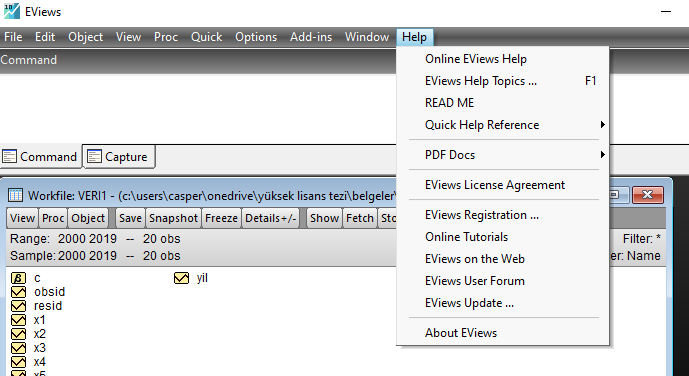
Task: Click the Snapshot button
Action: point(173,218)
